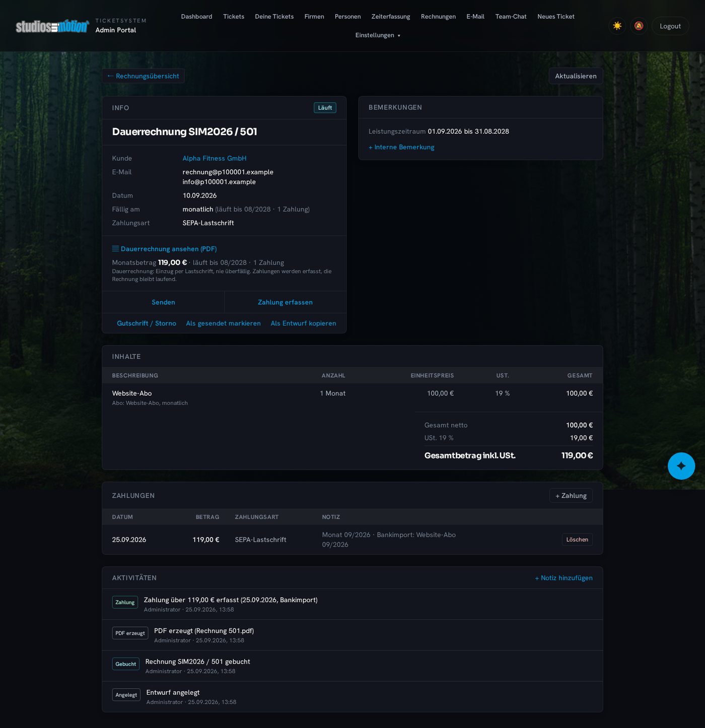The image size is (705, 728).
Task: Open Rechnungen in the top navigation
Action: [438, 17]
